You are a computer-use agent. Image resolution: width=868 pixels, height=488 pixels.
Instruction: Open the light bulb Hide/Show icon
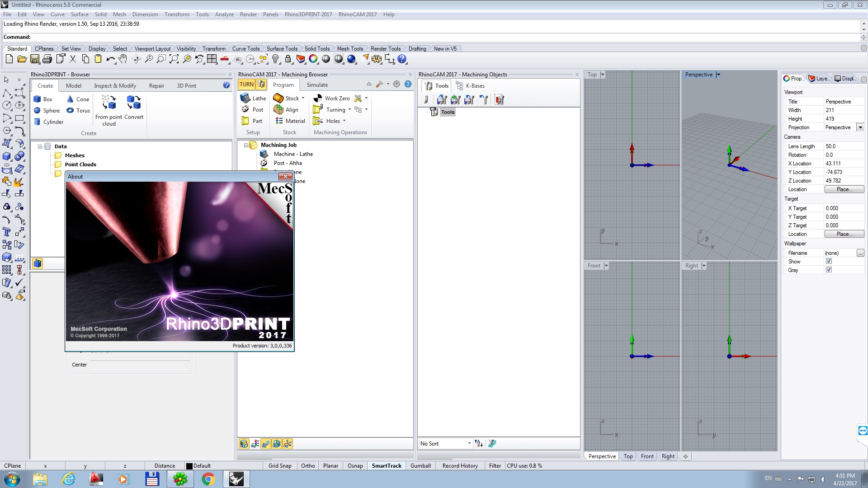275,59
